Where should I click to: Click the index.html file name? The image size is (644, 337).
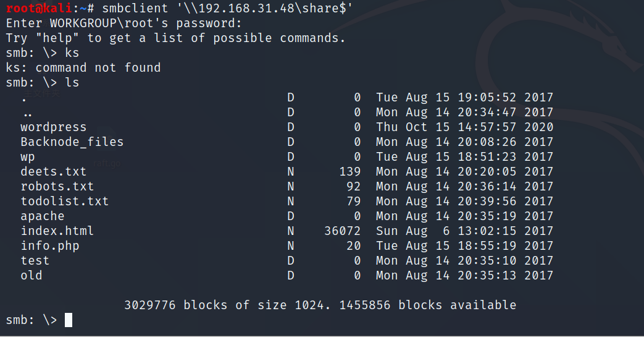(57, 231)
